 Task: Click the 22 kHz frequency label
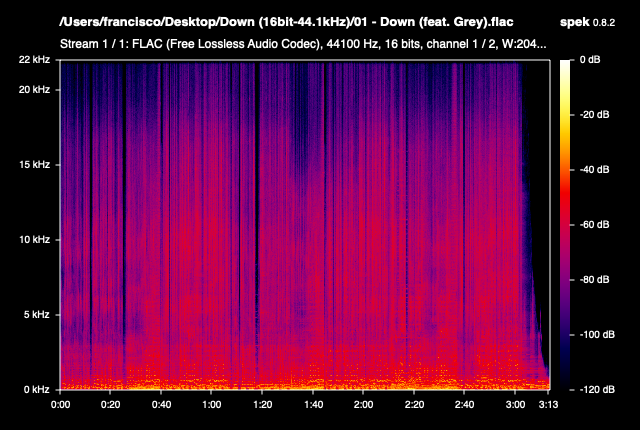pyautogui.click(x=34, y=60)
